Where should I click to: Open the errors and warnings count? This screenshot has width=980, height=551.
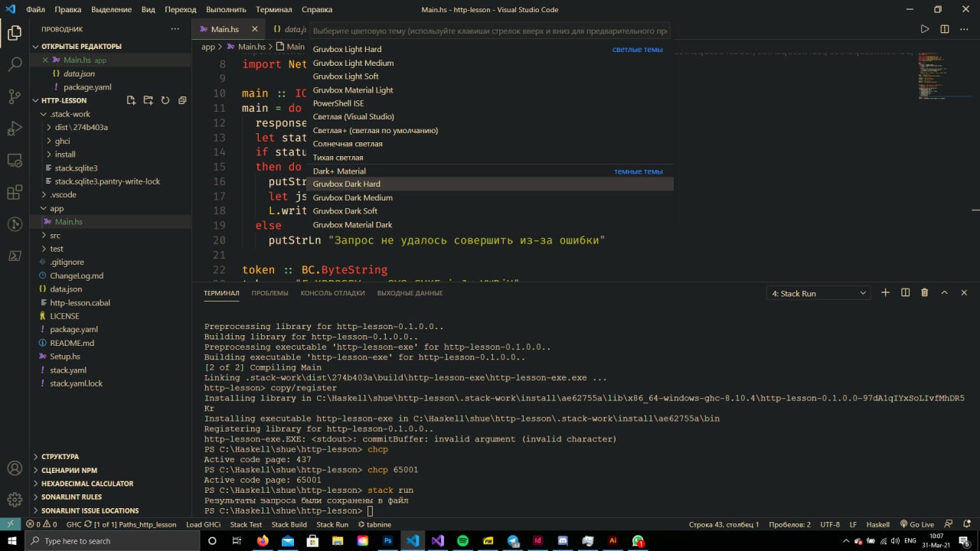pos(41,524)
